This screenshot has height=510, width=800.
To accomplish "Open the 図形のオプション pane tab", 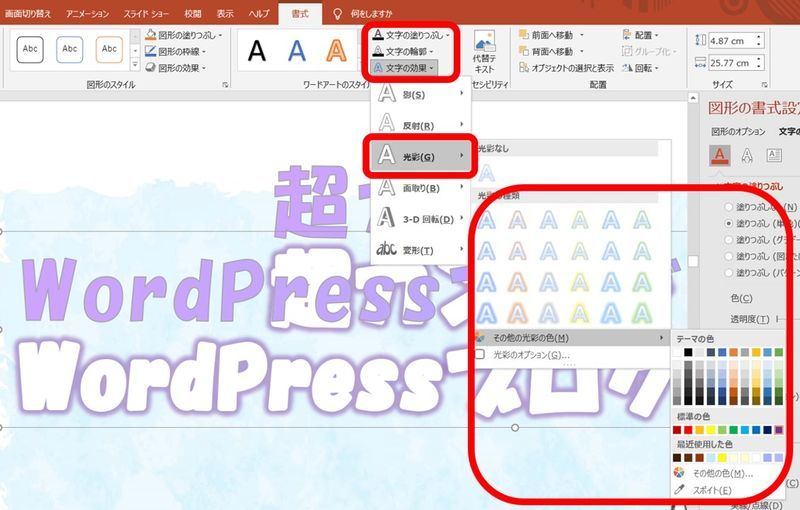I will point(738,132).
